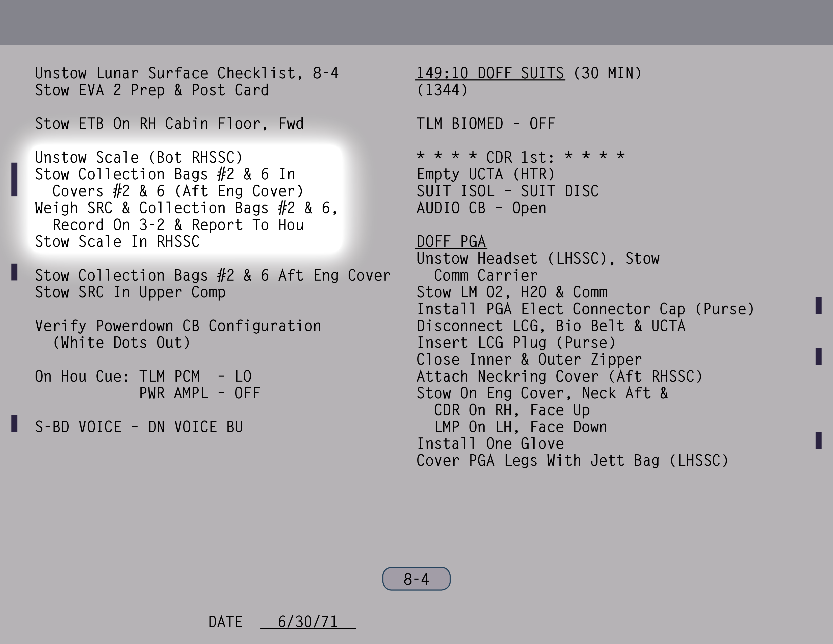Click change bar next to S-BD VOICE line
Viewport: 833px width, 644px height.
14,424
